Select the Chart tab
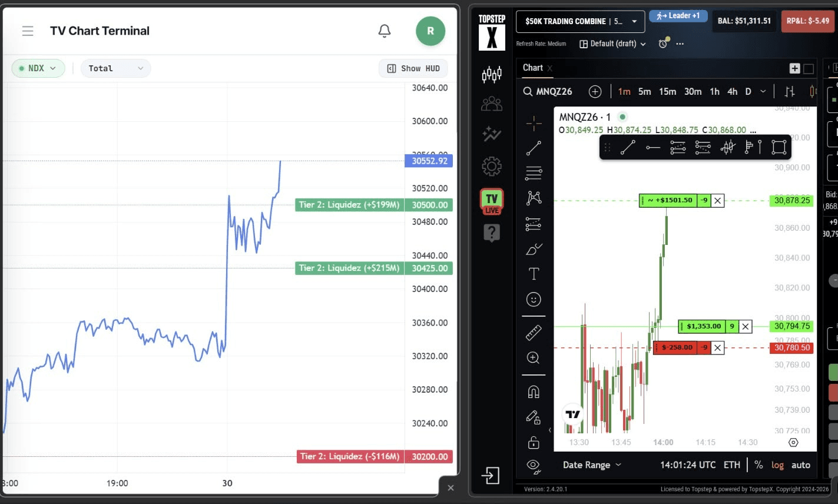The width and height of the screenshot is (838, 504). (x=533, y=68)
